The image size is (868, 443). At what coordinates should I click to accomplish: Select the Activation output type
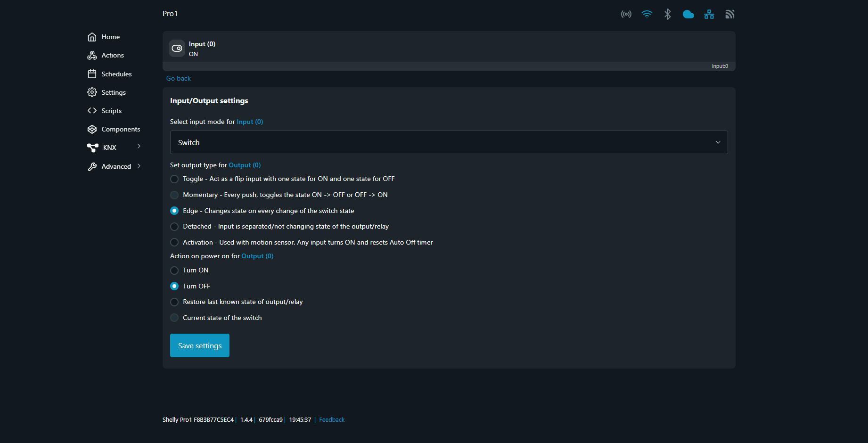(x=174, y=242)
